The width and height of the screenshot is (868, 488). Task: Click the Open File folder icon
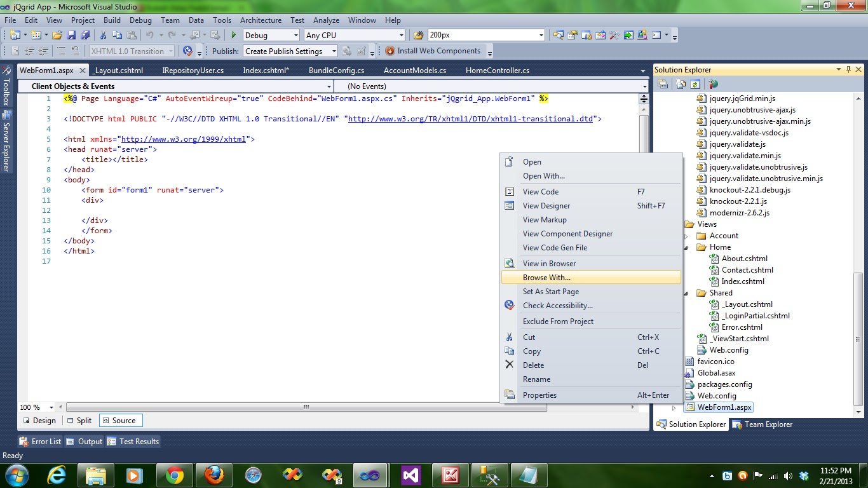point(57,36)
